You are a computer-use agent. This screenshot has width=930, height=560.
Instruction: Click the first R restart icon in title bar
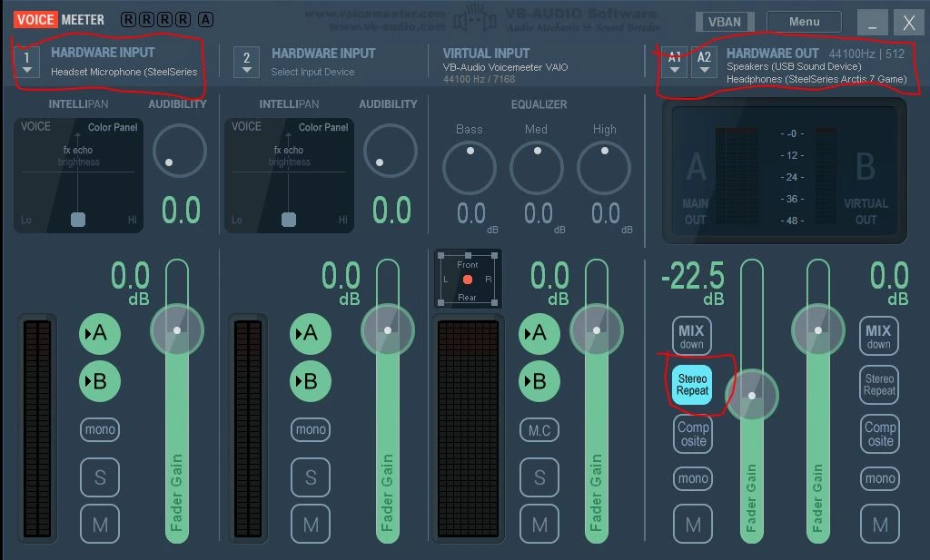click(128, 20)
